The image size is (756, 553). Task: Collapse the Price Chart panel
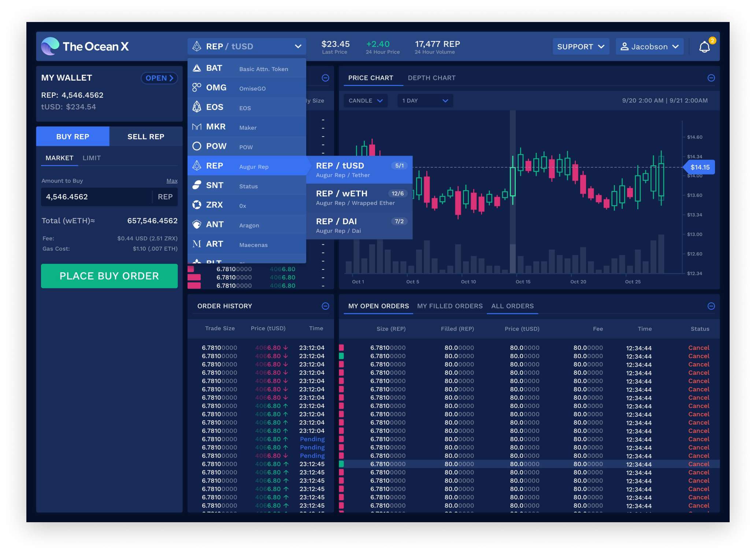point(711,78)
